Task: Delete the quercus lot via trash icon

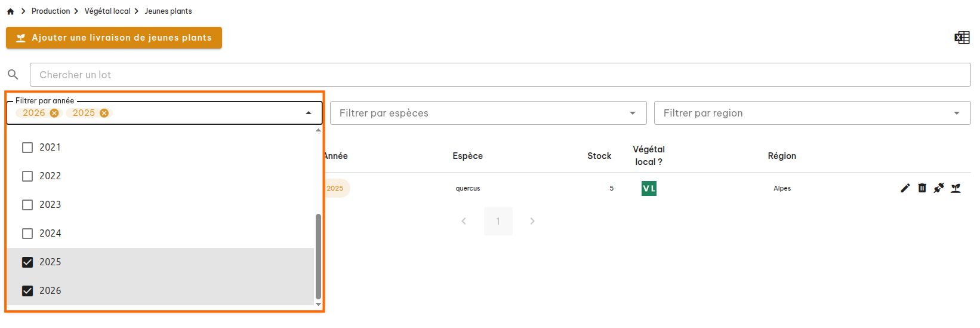Action: point(922,188)
